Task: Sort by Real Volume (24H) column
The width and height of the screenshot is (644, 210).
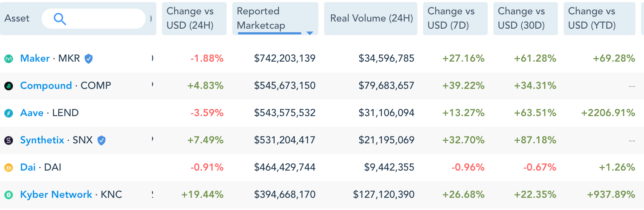Action: pyautogui.click(x=371, y=18)
